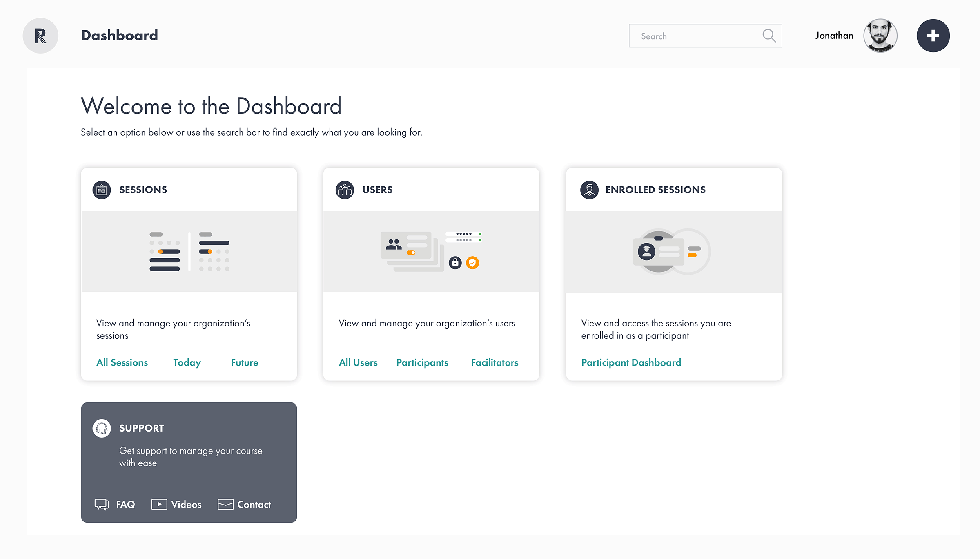Click the Videos play icon
Viewport: 980px width, 559px height.
point(159,505)
